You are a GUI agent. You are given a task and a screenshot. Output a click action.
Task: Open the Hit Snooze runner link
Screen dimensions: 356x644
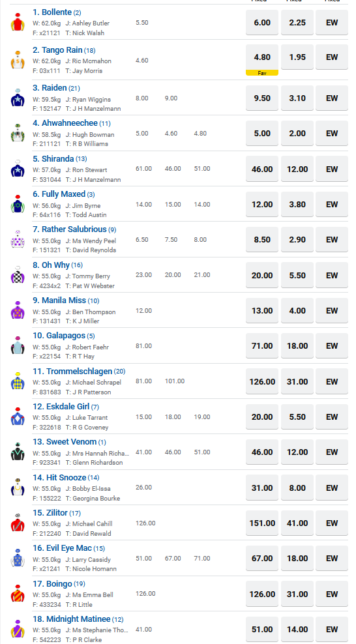click(x=59, y=478)
